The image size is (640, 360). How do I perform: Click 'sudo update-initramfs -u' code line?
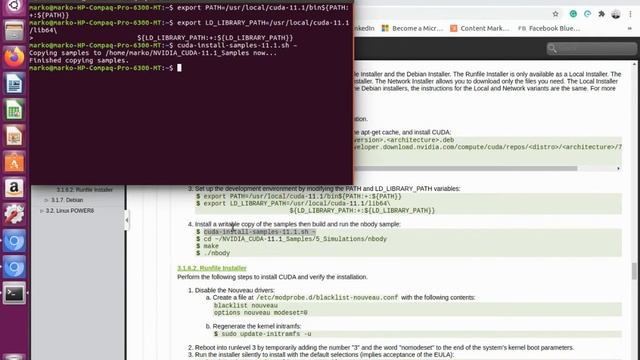click(x=266, y=334)
